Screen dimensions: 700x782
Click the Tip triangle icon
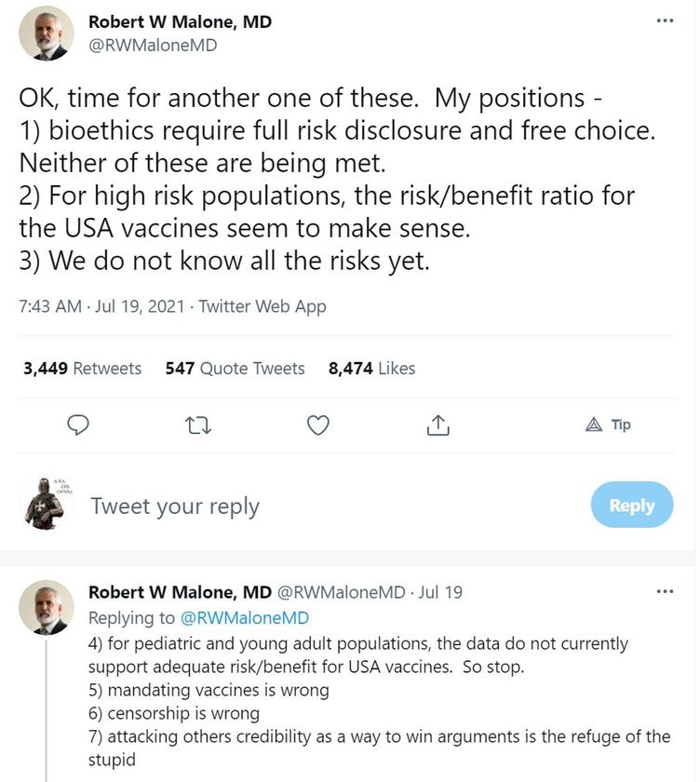(x=593, y=425)
